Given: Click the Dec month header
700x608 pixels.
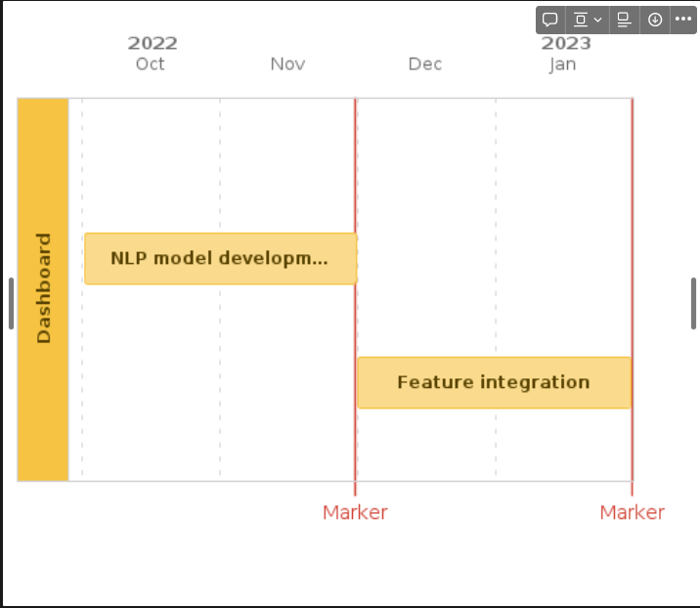Looking at the screenshot, I should [x=425, y=65].
